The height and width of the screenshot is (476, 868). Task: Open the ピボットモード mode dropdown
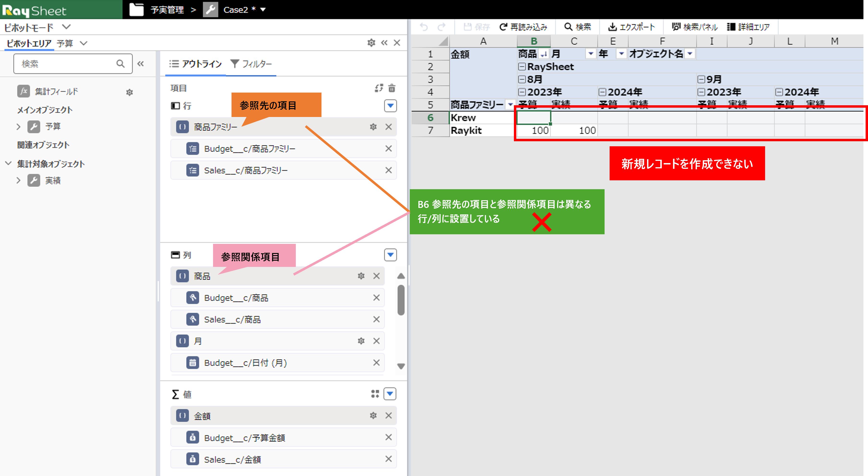click(x=66, y=27)
